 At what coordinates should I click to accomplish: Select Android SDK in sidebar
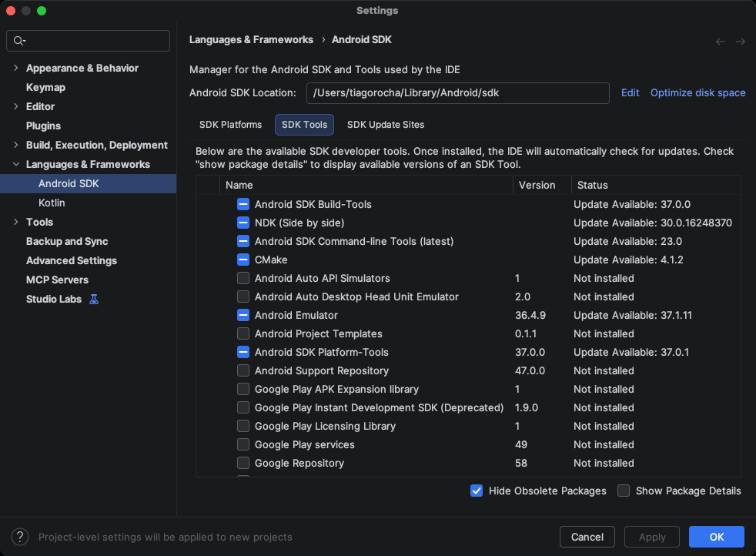pyautogui.click(x=89, y=184)
